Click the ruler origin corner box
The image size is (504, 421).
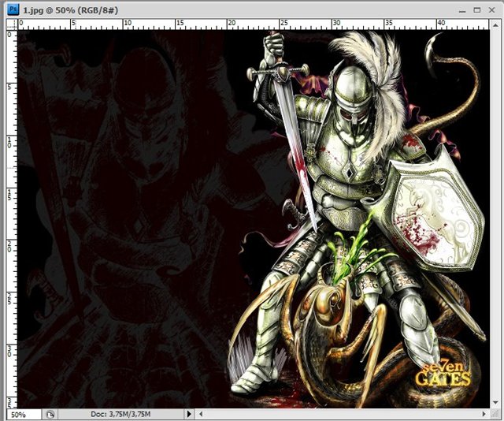[x=13, y=24]
